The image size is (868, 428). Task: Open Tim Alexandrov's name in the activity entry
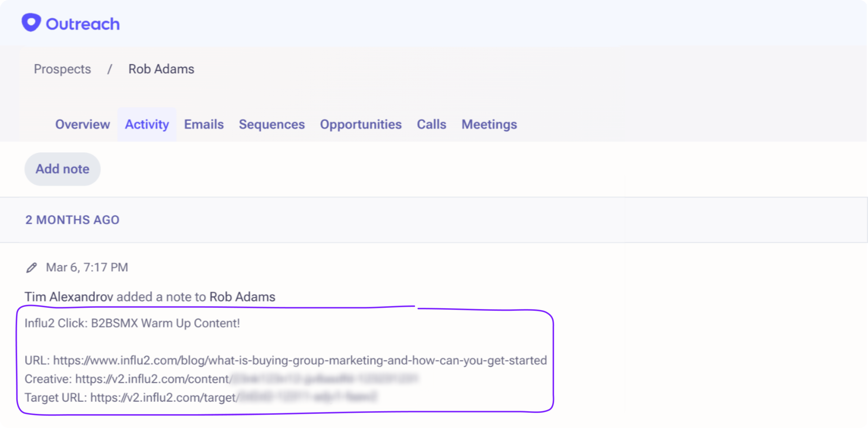[x=69, y=297]
